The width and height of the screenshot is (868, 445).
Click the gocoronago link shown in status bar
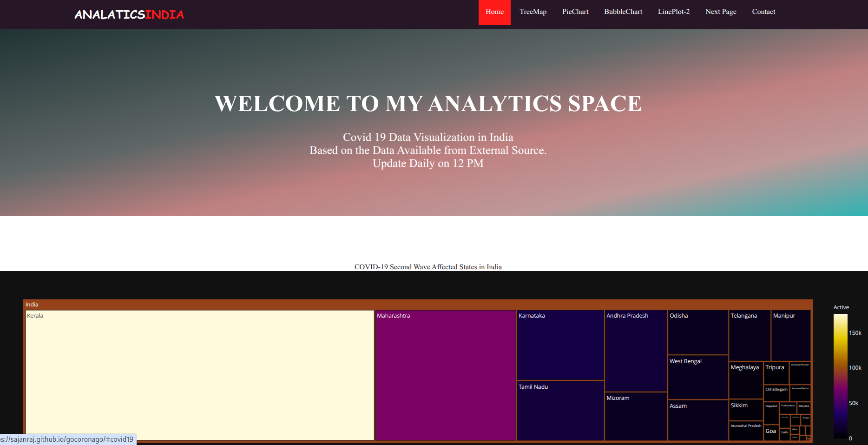[x=67, y=439]
